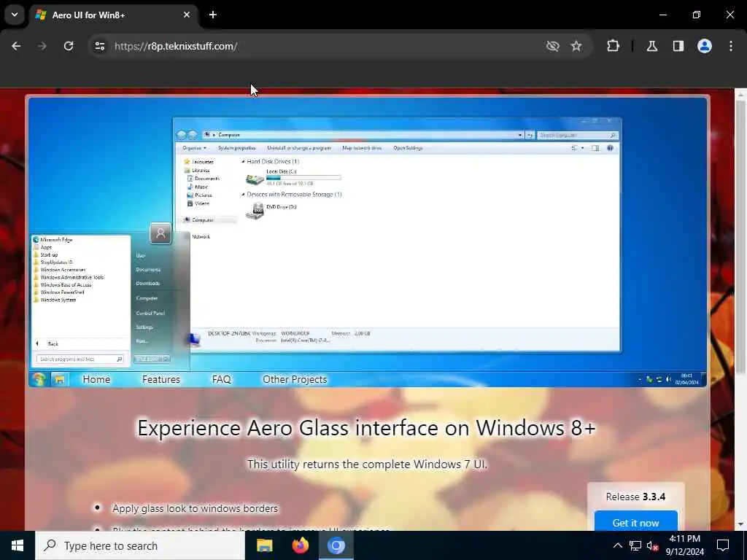The width and height of the screenshot is (747, 560).
Task: Click the Chrome icon in the taskbar
Action: (x=336, y=545)
